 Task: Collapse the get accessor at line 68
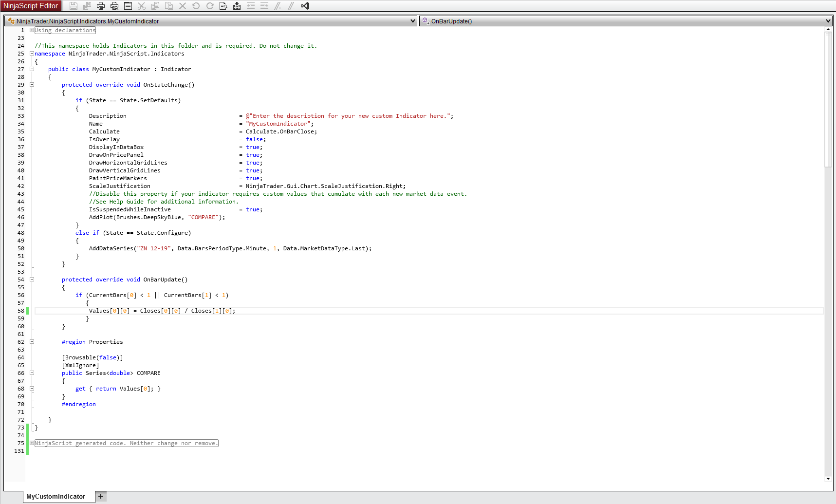pos(32,389)
